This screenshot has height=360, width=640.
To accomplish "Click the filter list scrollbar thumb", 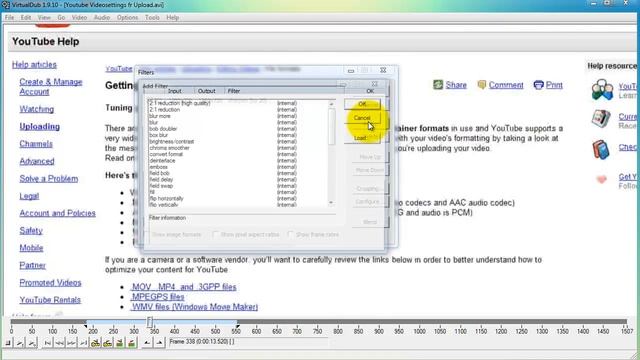I will (x=331, y=127).
